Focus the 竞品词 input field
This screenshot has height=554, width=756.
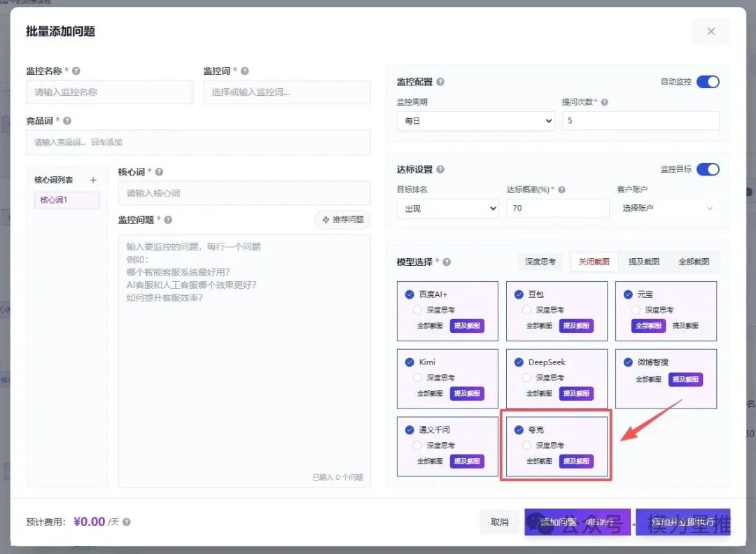pyautogui.click(x=198, y=143)
